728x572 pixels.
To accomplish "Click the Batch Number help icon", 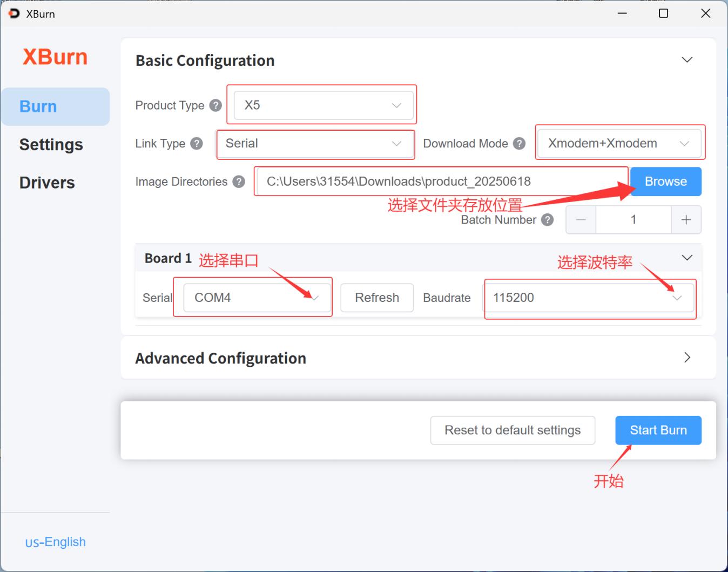I will click(x=547, y=220).
